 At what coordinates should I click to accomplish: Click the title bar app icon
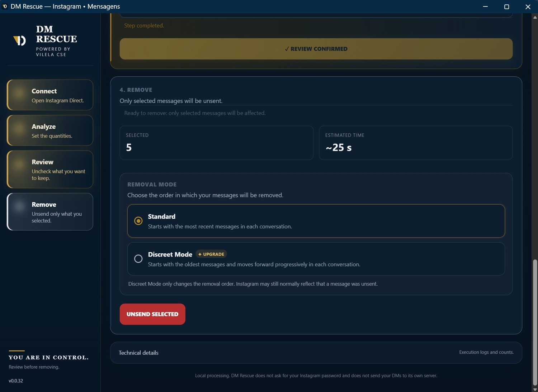click(5, 6)
